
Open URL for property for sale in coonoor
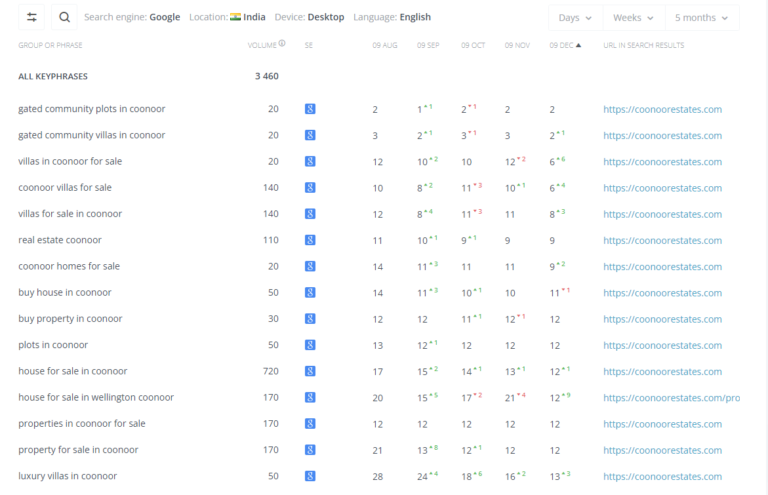click(x=662, y=450)
